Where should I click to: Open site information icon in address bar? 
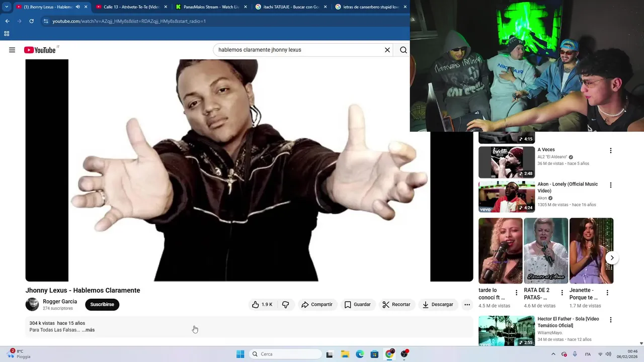(x=46, y=21)
